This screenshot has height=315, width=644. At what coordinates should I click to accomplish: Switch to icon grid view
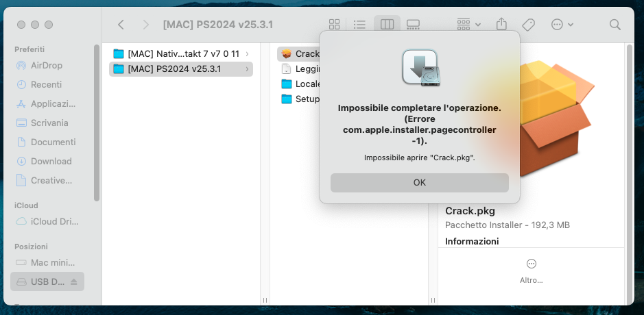coord(334,25)
